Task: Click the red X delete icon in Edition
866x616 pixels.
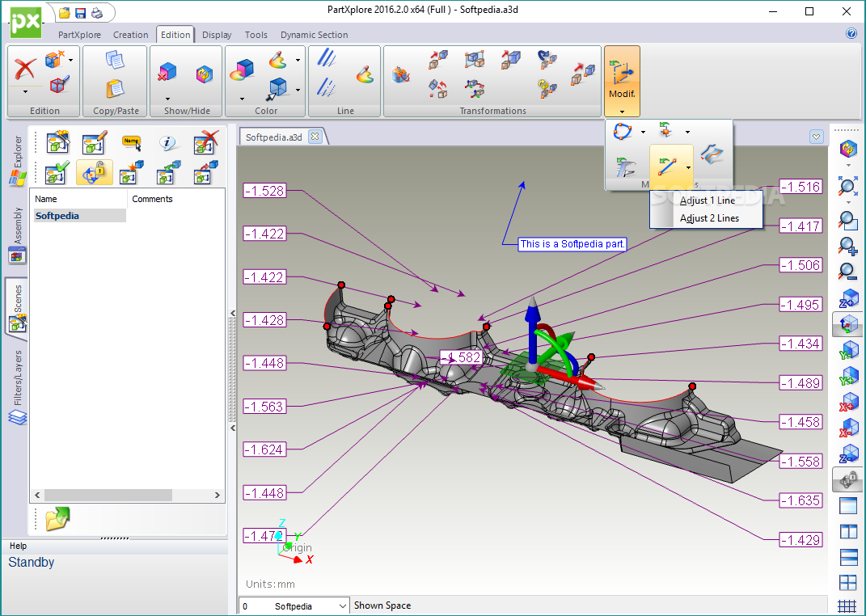Action: click(x=25, y=70)
